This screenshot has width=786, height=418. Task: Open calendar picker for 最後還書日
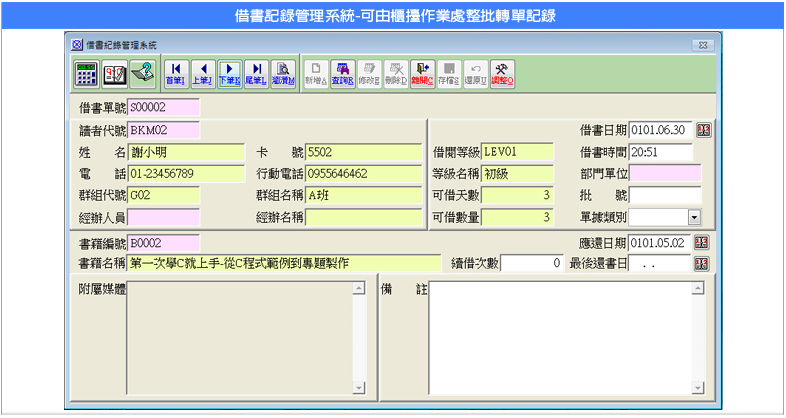702,263
